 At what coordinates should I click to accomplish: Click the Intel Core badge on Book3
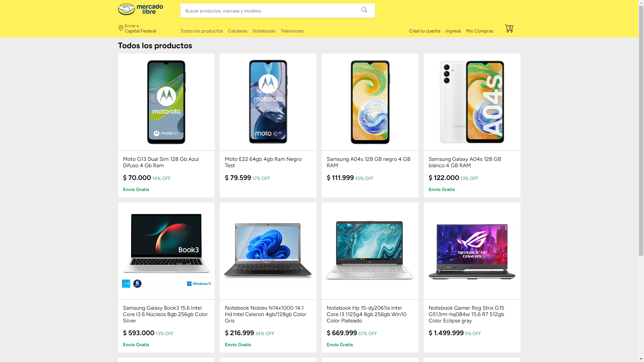click(x=126, y=284)
